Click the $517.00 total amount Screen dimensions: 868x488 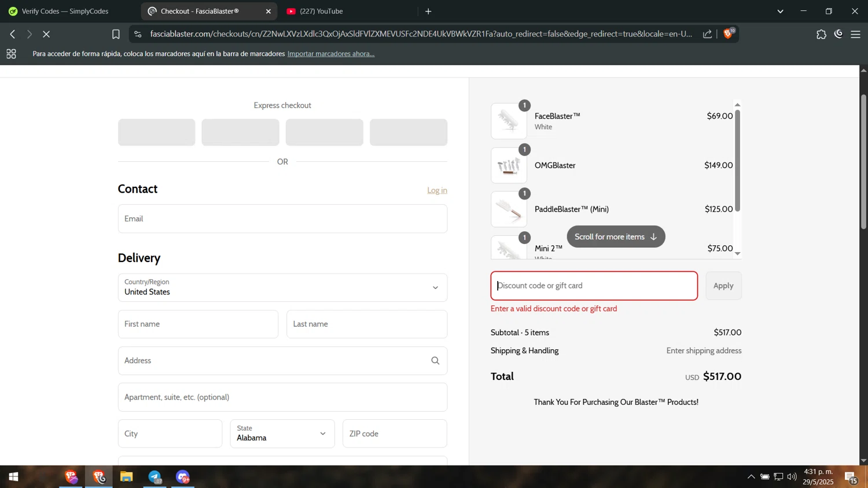[x=722, y=376]
